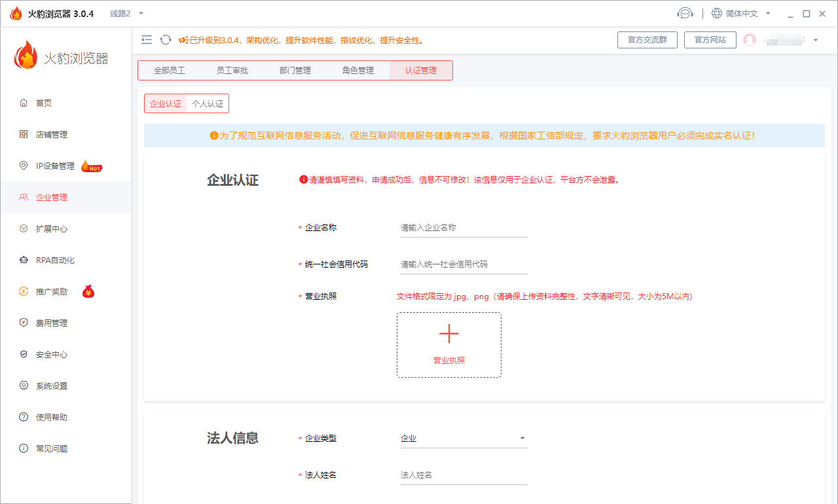This screenshot has width=838, height=504.
Task: Collapse the sidebar using the collapse icon
Action: pos(146,39)
